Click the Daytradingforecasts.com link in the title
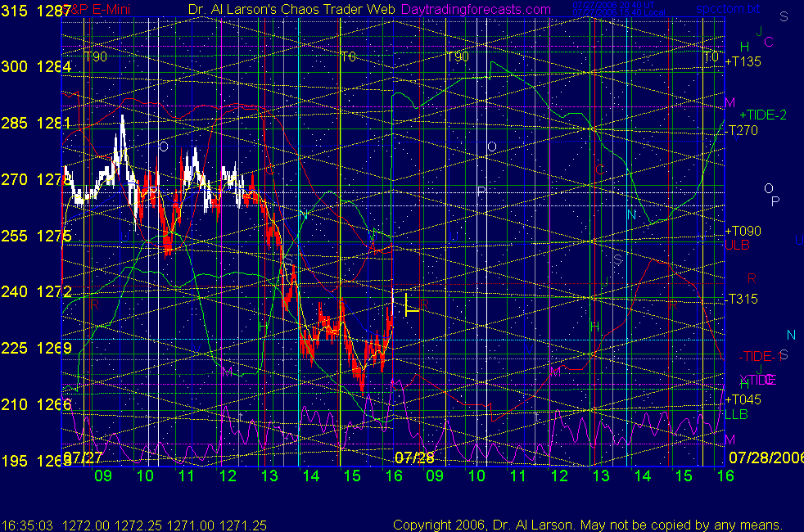The width and height of the screenshot is (804, 532). pyautogui.click(x=476, y=9)
